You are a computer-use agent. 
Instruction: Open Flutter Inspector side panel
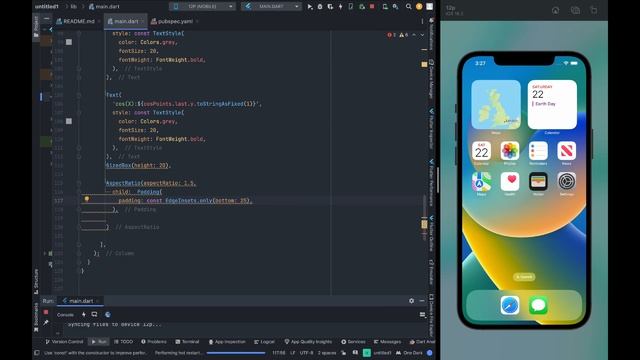pos(431,129)
